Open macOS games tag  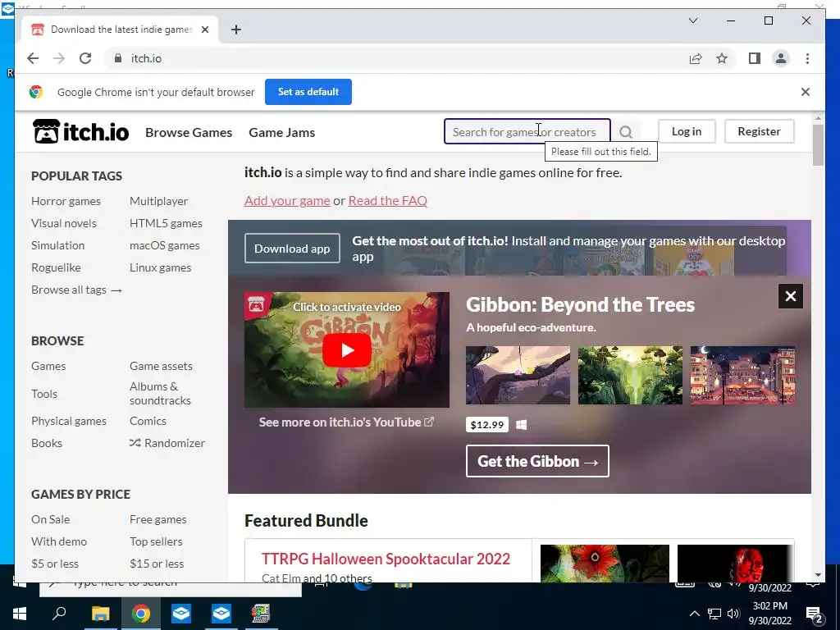pyautogui.click(x=164, y=245)
